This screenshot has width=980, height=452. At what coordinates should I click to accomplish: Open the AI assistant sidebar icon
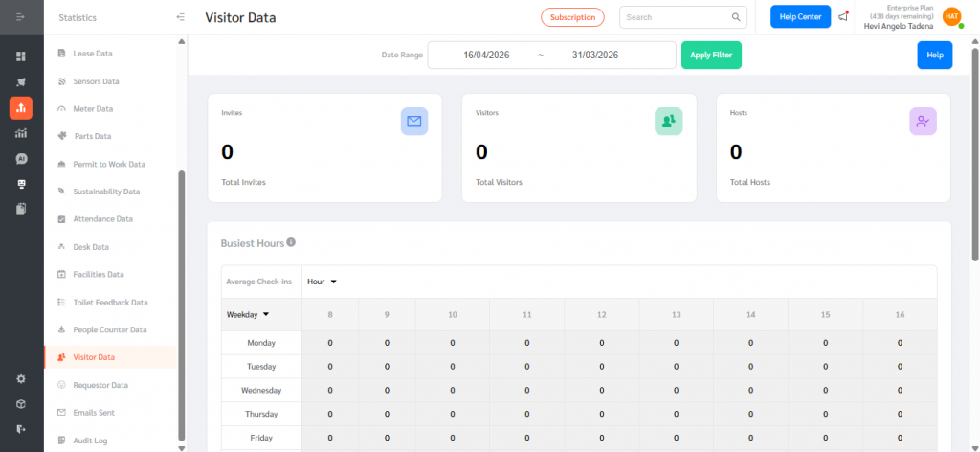click(21, 158)
